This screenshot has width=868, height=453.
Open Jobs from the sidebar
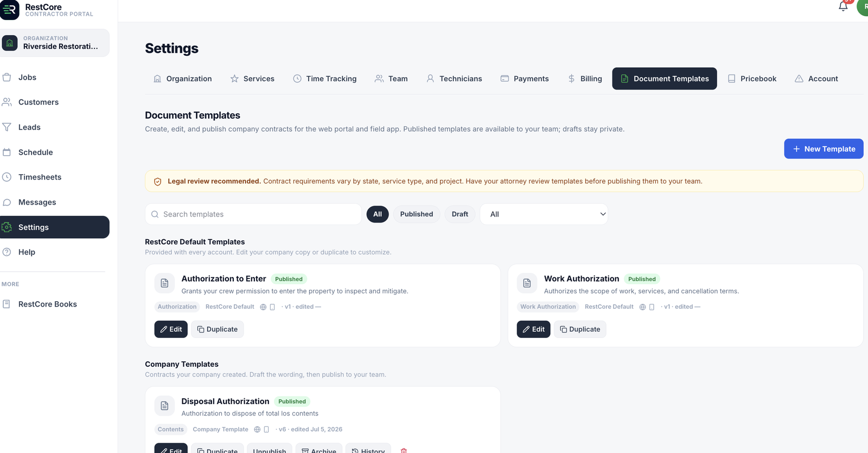[x=55, y=77]
